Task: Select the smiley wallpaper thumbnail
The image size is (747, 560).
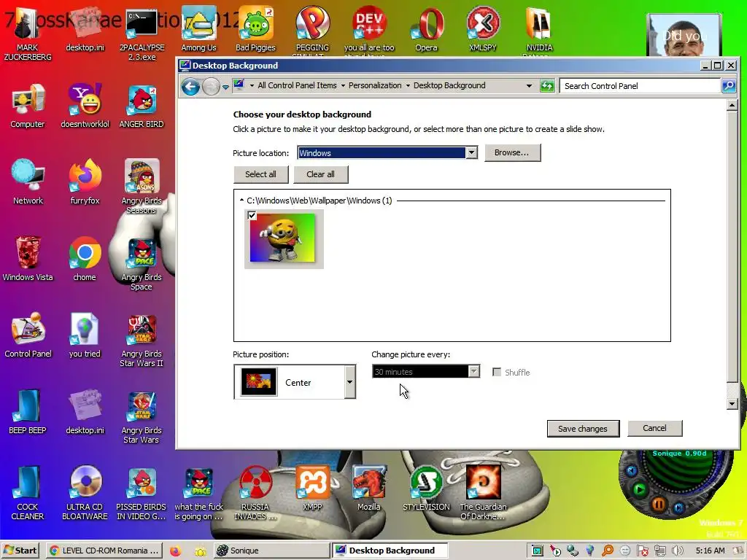Action: click(284, 238)
